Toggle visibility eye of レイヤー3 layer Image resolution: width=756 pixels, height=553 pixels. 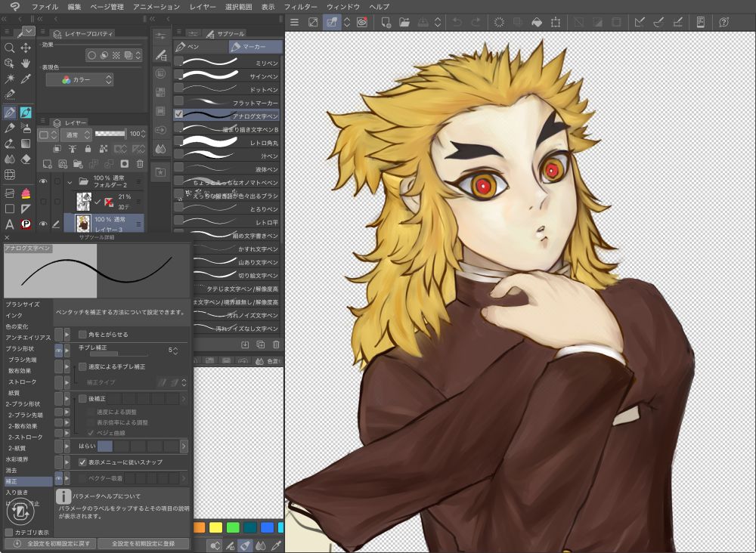[43, 224]
